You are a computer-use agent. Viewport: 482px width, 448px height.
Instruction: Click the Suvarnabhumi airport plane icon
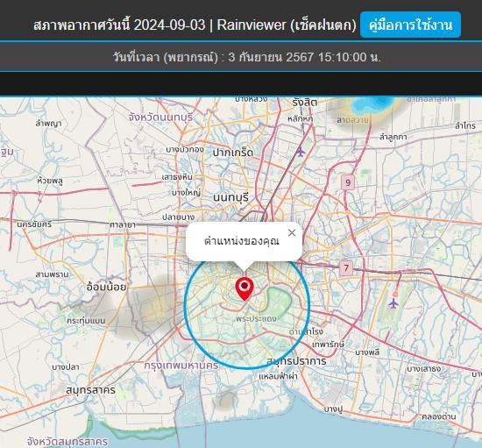[x=393, y=304]
